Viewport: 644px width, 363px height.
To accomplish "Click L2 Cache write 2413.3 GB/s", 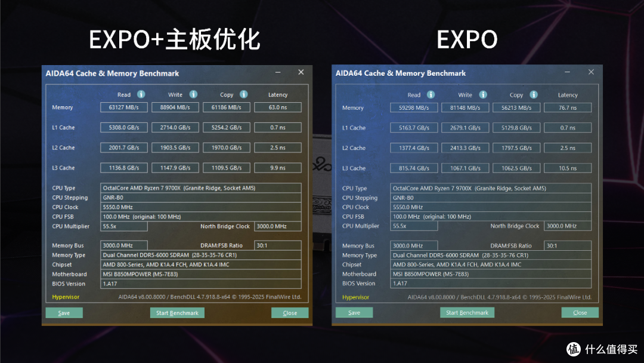I will 465,148.
